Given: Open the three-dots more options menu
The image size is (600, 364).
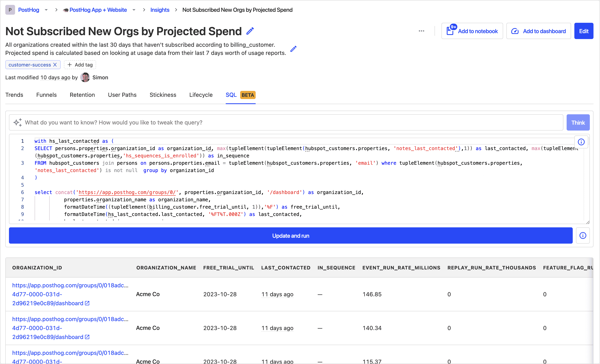Looking at the screenshot, I should pyautogui.click(x=421, y=31).
